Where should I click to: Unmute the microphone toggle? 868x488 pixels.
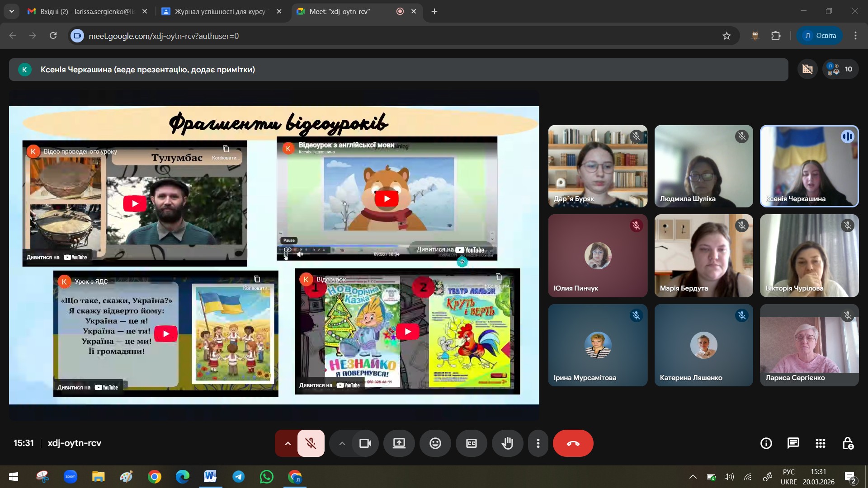311,443
